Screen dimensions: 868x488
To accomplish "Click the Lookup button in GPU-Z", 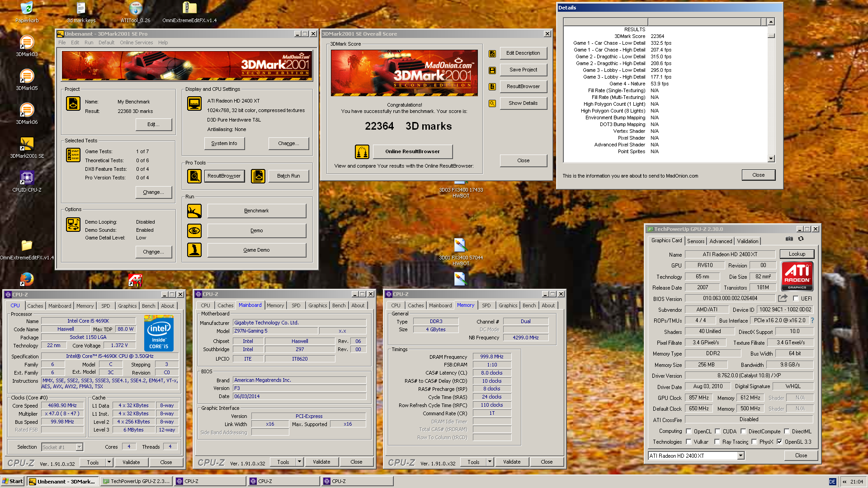I will [797, 254].
